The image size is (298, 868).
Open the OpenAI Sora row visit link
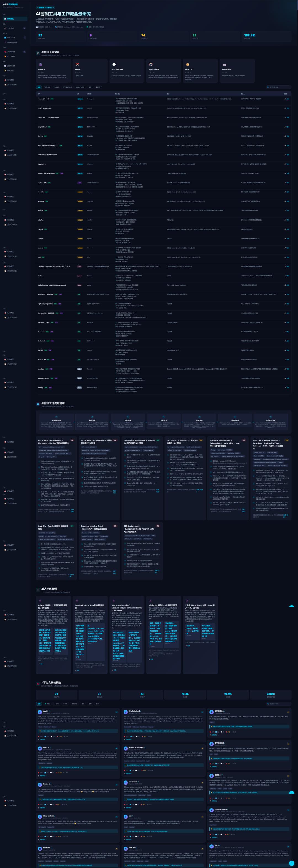(287, 108)
